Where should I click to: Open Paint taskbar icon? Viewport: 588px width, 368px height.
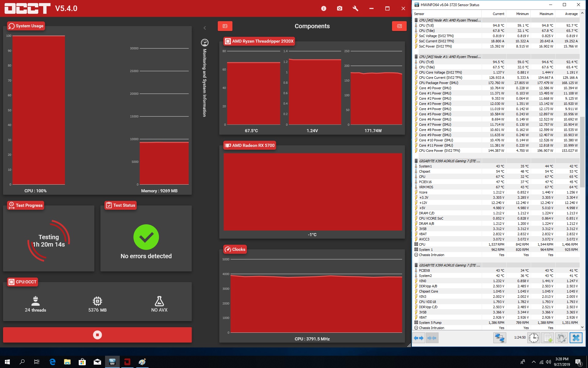tap(142, 362)
